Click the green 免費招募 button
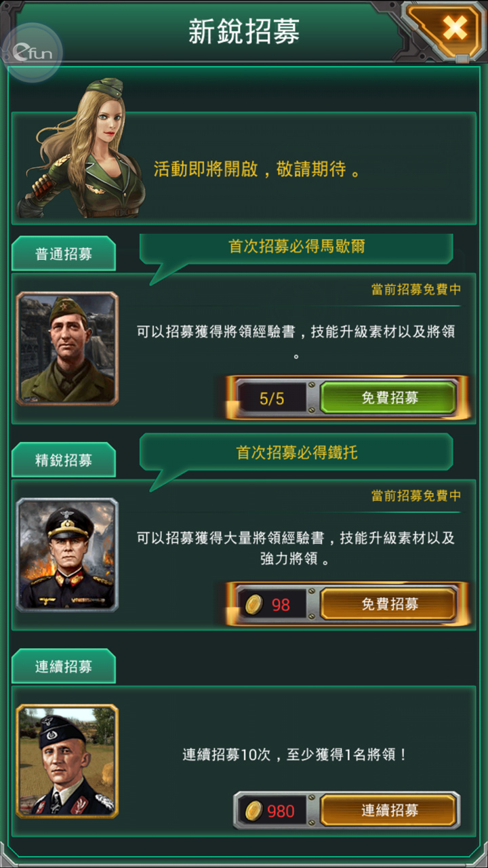The image size is (488, 868). pos(389,397)
